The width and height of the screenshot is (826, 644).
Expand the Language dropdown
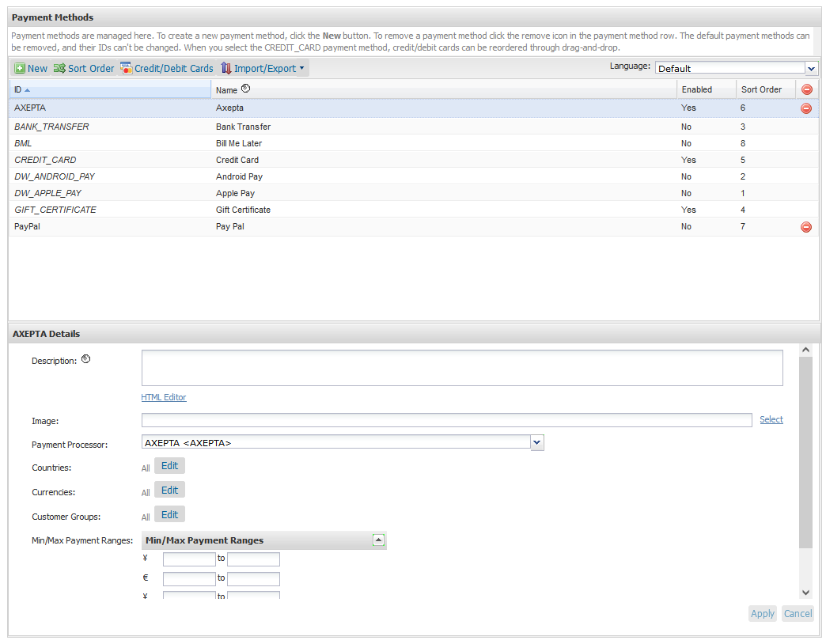click(811, 69)
